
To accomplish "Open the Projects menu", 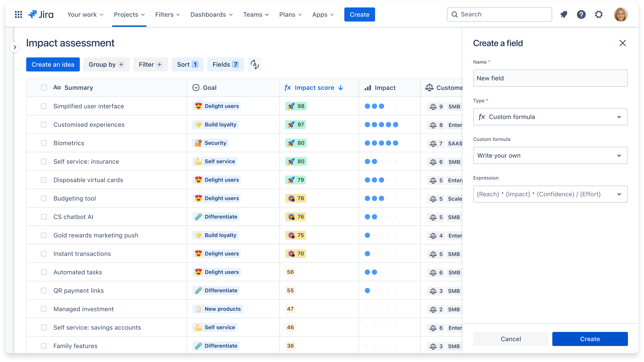I will [129, 14].
